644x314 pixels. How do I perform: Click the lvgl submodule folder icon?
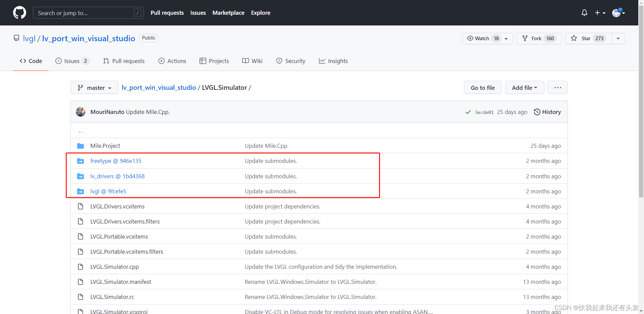80,191
